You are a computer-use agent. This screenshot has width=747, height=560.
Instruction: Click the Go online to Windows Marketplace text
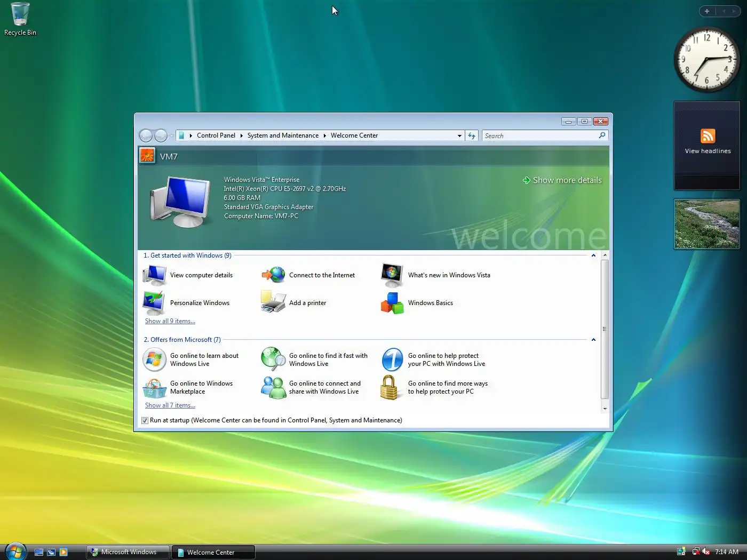pos(201,387)
